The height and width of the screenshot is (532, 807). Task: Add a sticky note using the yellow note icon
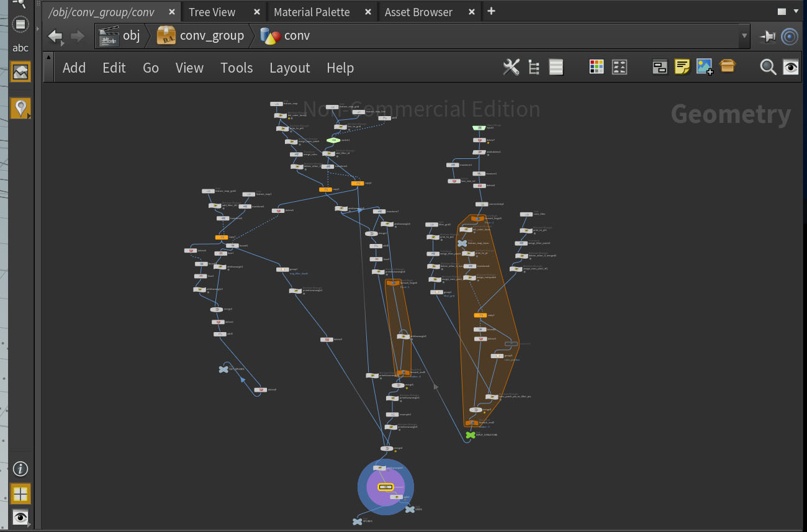[682, 66]
